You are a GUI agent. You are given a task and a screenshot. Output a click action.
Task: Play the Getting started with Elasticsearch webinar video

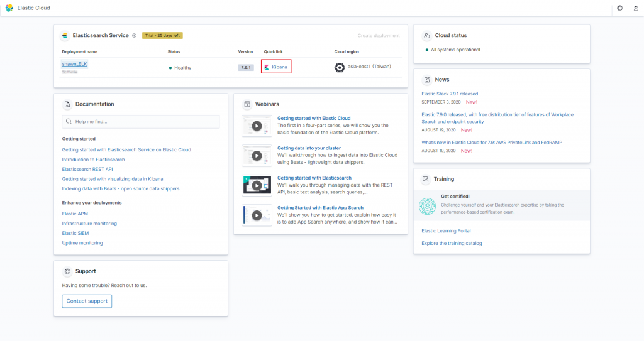(257, 185)
